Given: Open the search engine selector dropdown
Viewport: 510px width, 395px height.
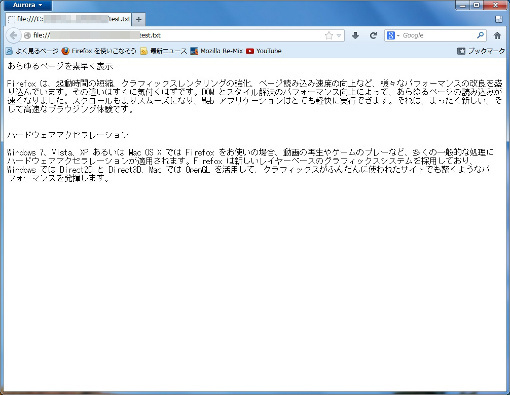Looking at the screenshot, I should point(393,35).
